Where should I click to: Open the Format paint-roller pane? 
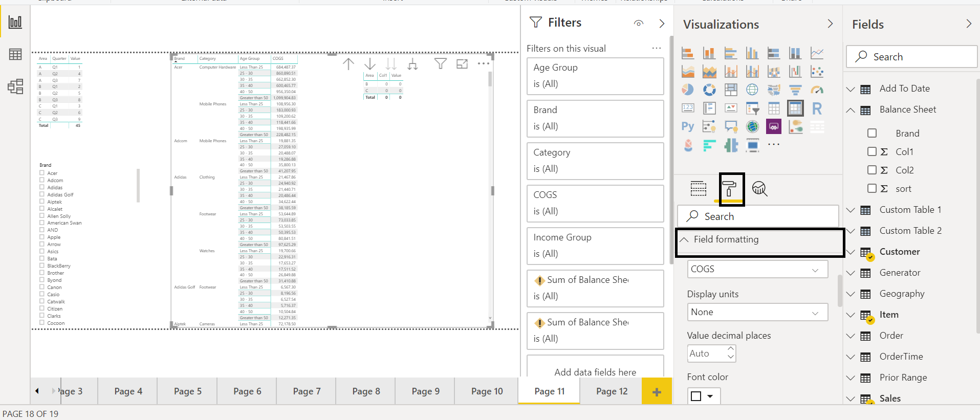(x=731, y=189)
